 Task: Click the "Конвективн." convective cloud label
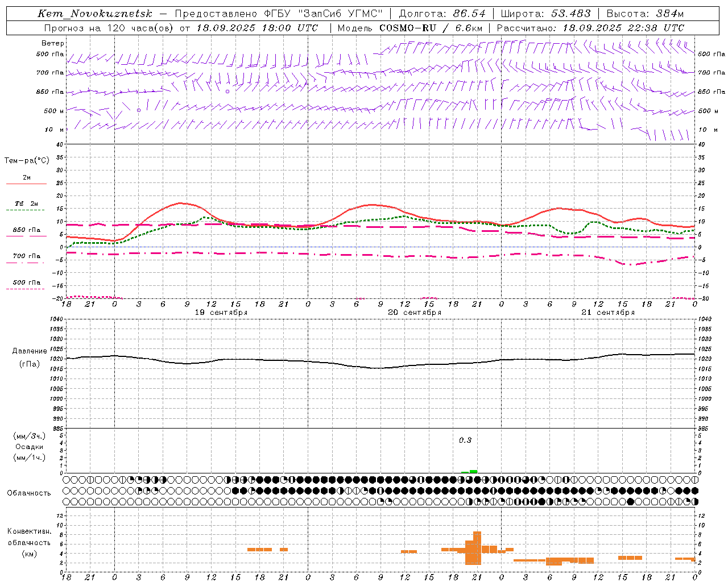click(29, 531)
